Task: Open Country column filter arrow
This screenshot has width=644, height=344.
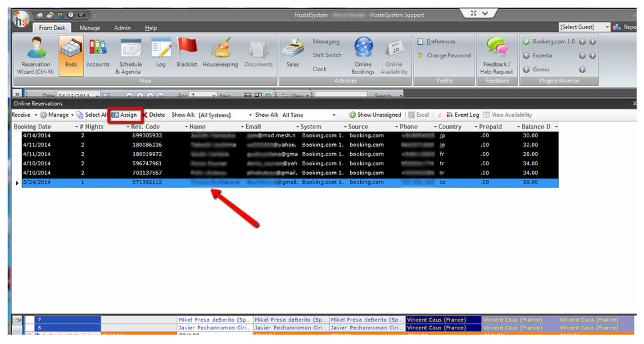Action: click(476, 127)
